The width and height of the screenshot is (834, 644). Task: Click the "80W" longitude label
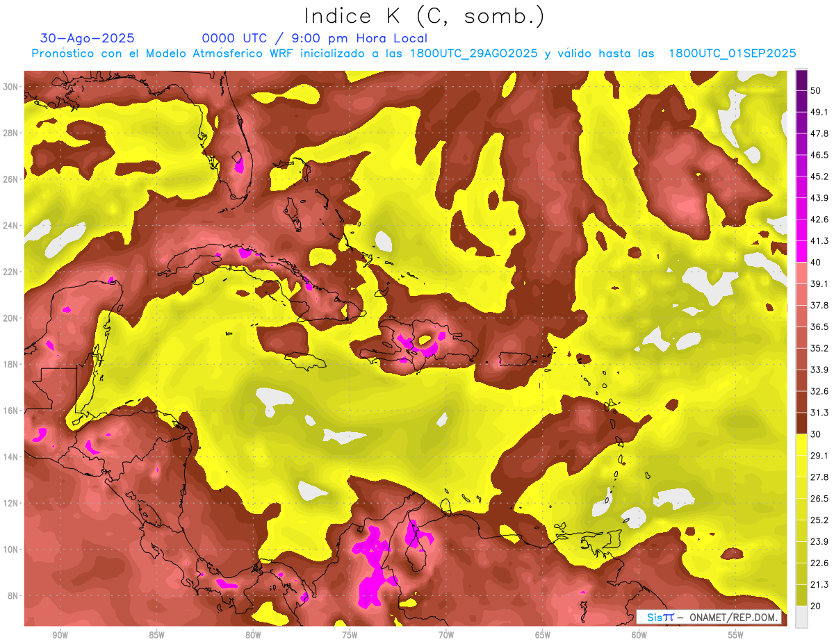(253, 635)
